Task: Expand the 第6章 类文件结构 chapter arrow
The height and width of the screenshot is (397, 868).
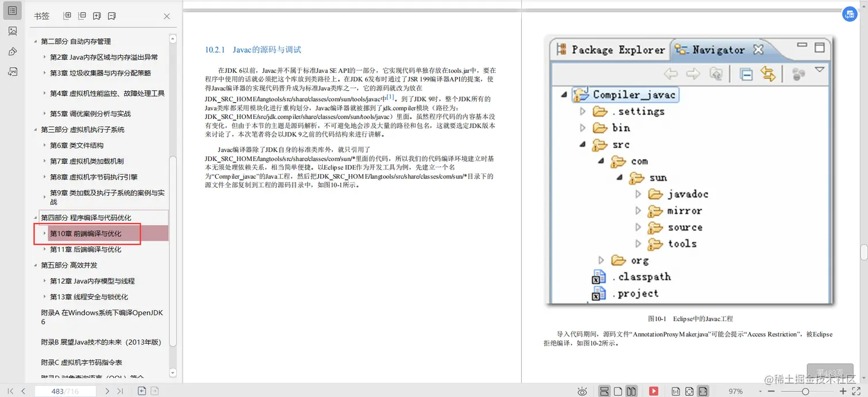Action: tap(45, 145)
